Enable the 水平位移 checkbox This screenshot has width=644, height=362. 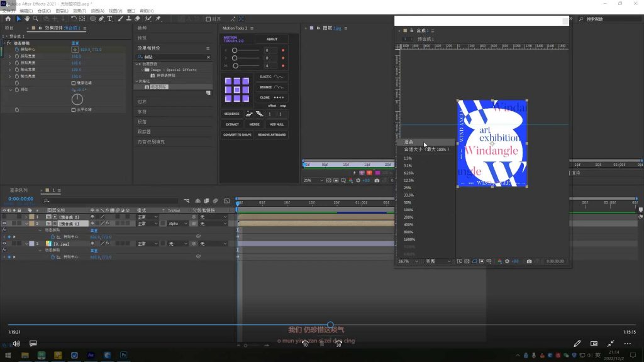point(74,109)
